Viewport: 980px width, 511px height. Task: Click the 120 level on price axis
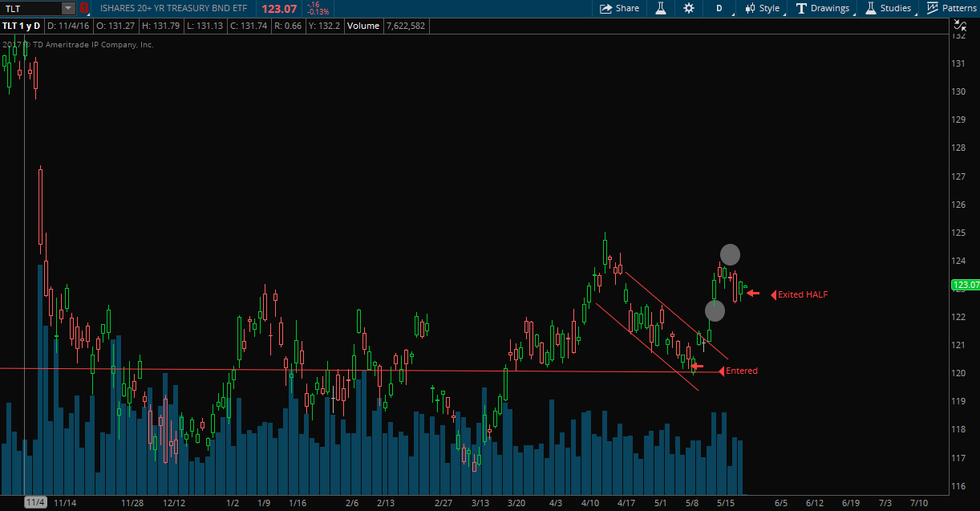pos(958,373)
